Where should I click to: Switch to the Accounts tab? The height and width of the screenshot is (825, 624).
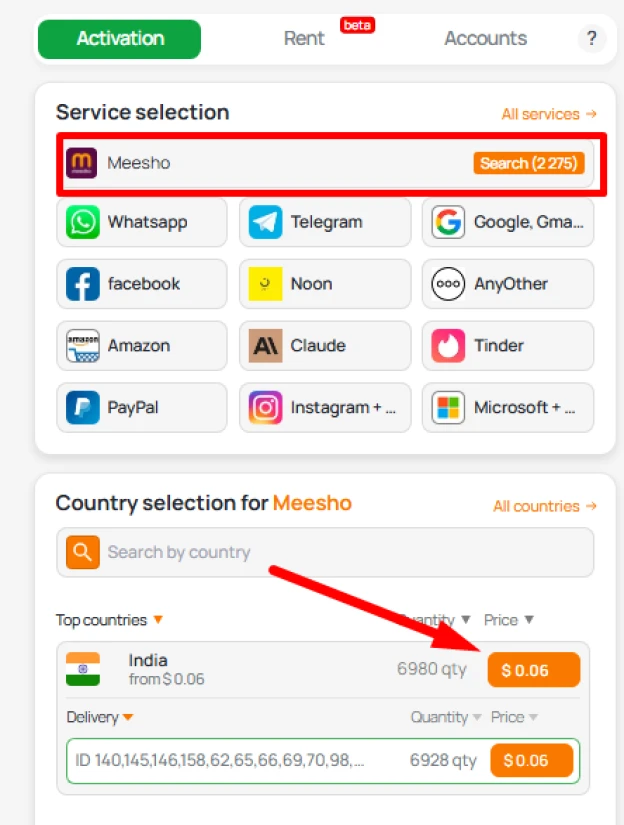(x=485, y=38)
